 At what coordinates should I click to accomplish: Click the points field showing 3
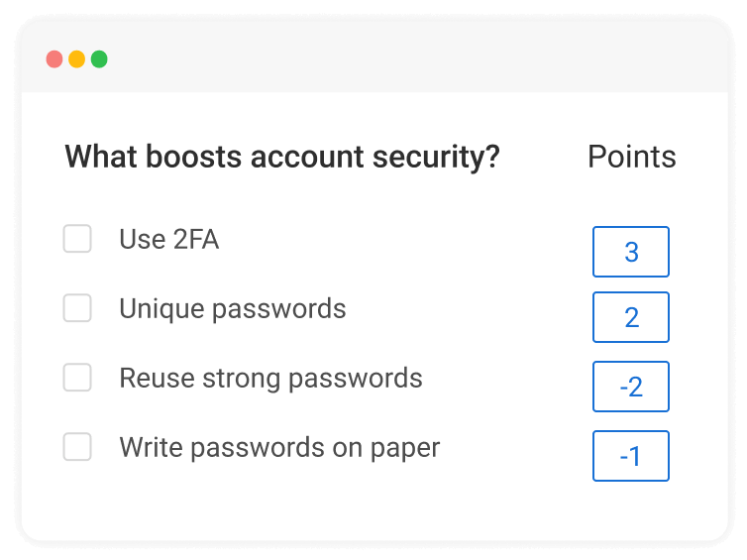[631, 252]
